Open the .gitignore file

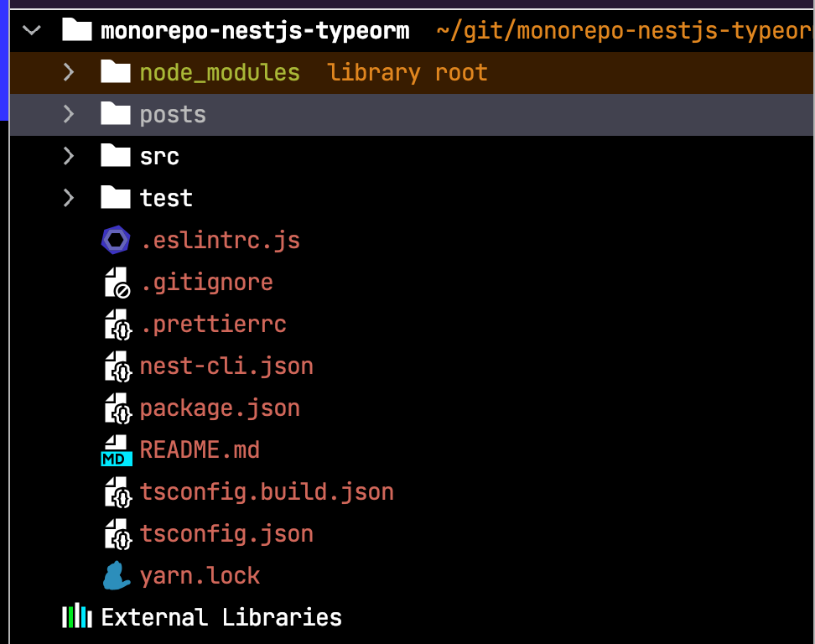[207, 283]
